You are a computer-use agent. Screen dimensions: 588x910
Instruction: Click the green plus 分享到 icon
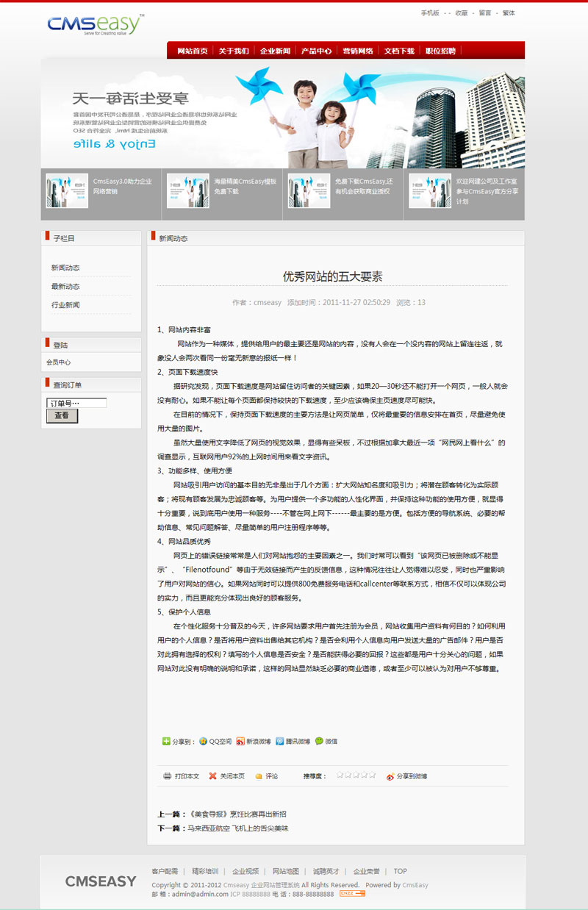click(166, 741)
